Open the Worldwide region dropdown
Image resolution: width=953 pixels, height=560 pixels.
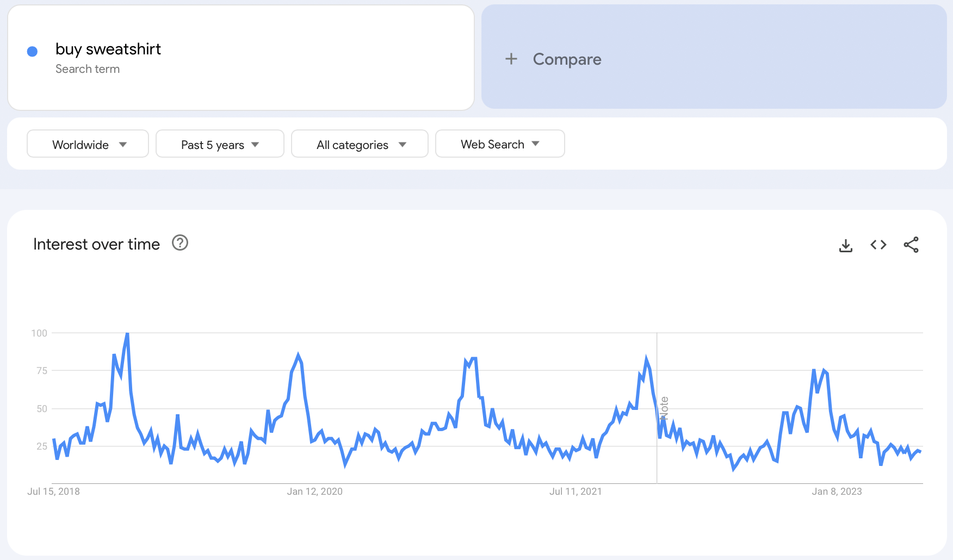point(88,144)
